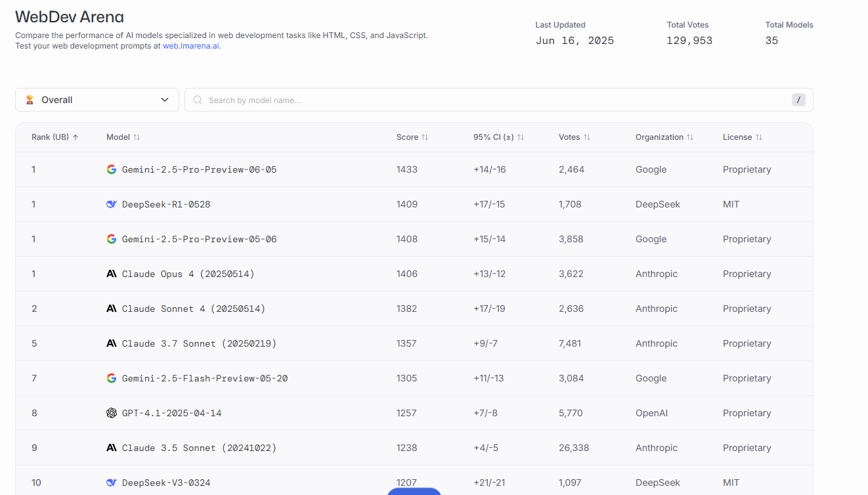Click the magnifier icon in search bar
Screen dimensions: 868x495
pos(198,100)
